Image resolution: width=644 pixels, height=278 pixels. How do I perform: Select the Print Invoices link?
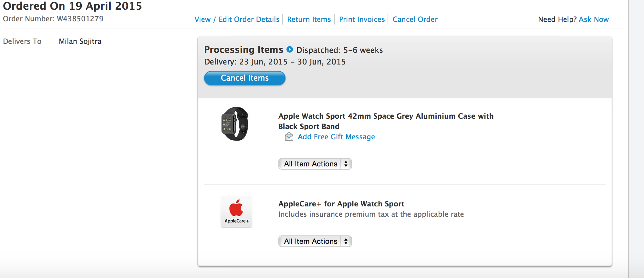[x=362, y=19]
